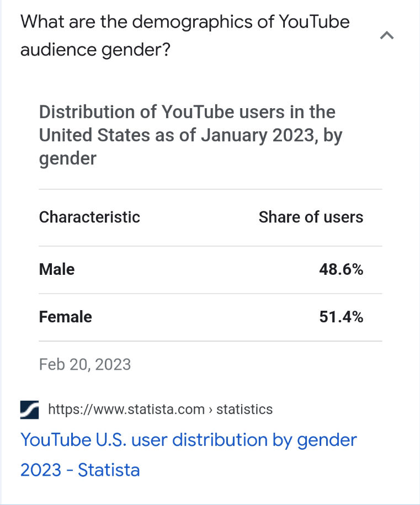The image size is (420, 505).
Task: Click the 48.6% male share value
Action: pyautogui.click(x=341, y=269)
